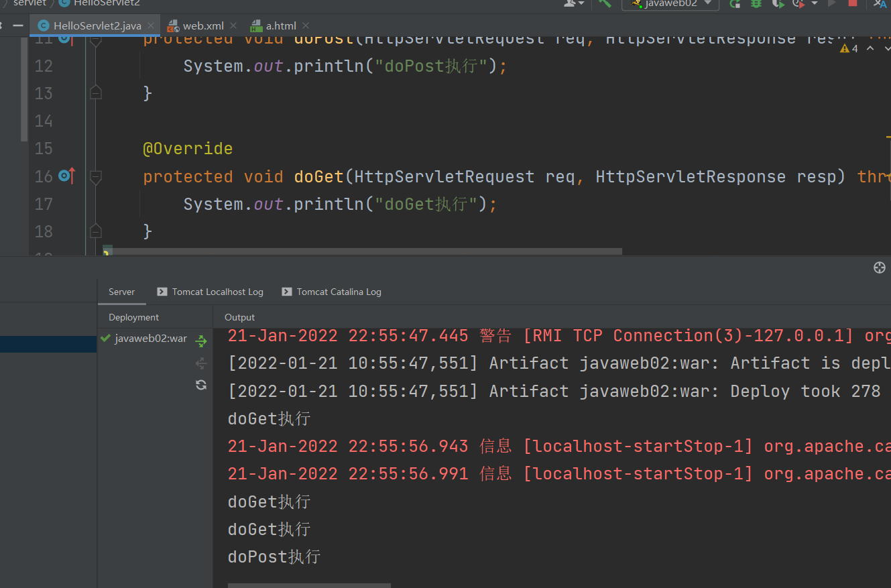891x588 pixels.
Task: Click the 'Deploy took 278' log line
Action: [x=554, y=392]
